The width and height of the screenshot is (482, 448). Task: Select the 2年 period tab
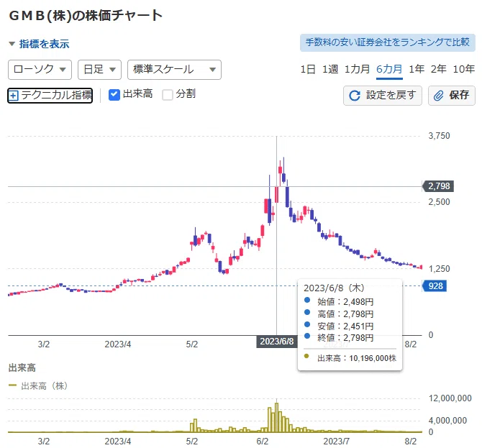(438, 69)
